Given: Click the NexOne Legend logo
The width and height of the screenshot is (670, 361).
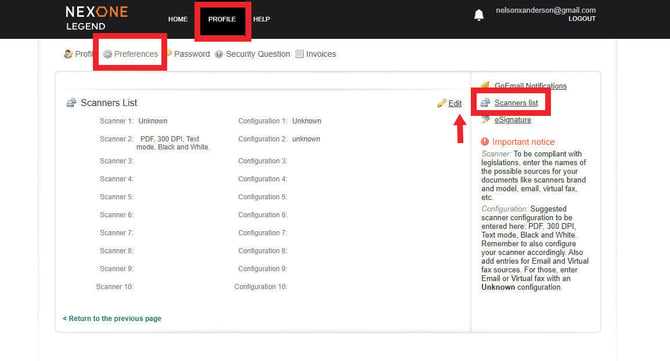Looking at the screenshot, I should coord(97,18).
